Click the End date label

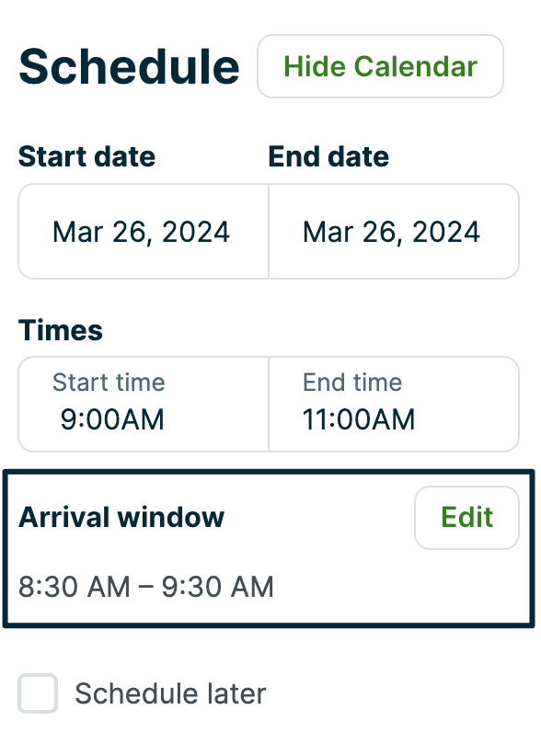[x=328, y=156]
